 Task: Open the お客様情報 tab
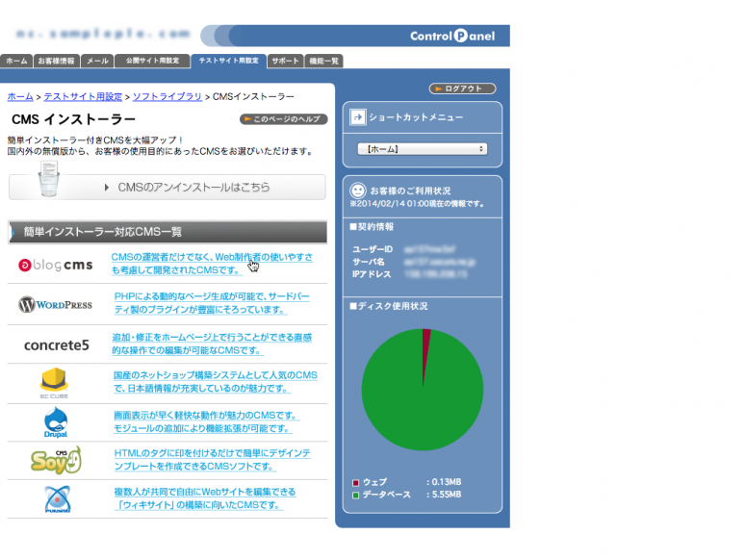pyautogui.click(x=56, y=61)
